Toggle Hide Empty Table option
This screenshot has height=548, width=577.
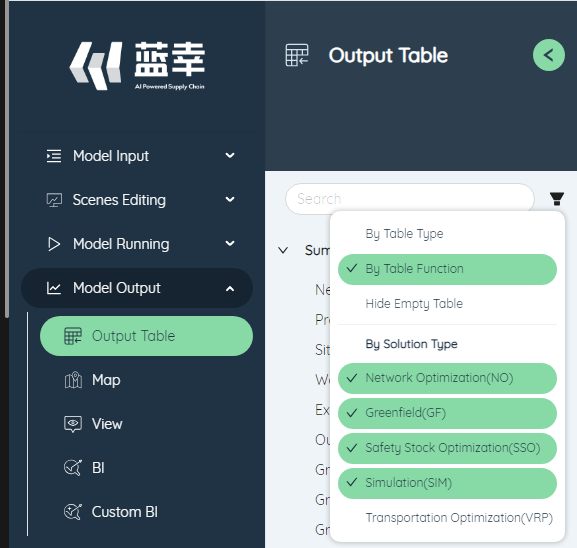pos(447,304)
